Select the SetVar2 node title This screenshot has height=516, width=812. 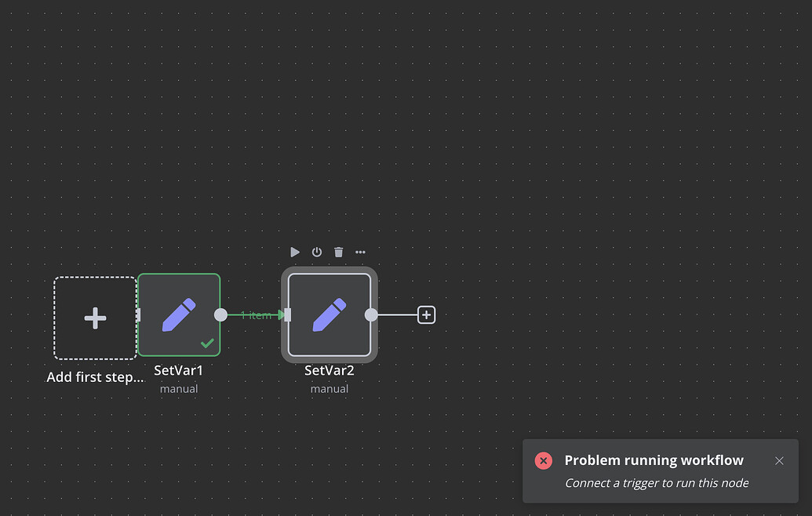pyautogui.click(x=330, y=369)
